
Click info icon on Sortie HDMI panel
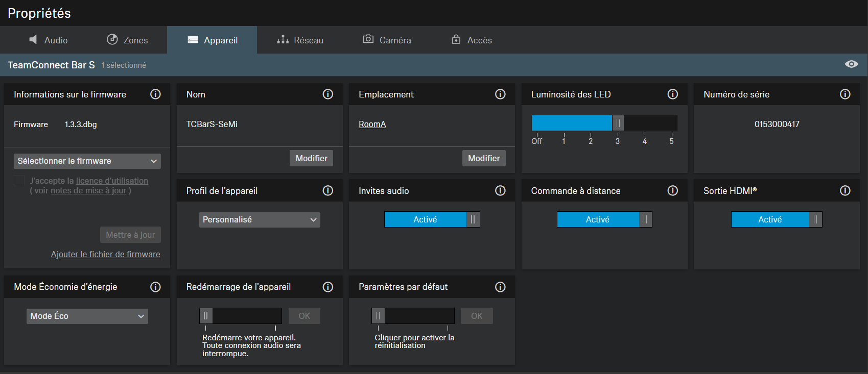845,191
